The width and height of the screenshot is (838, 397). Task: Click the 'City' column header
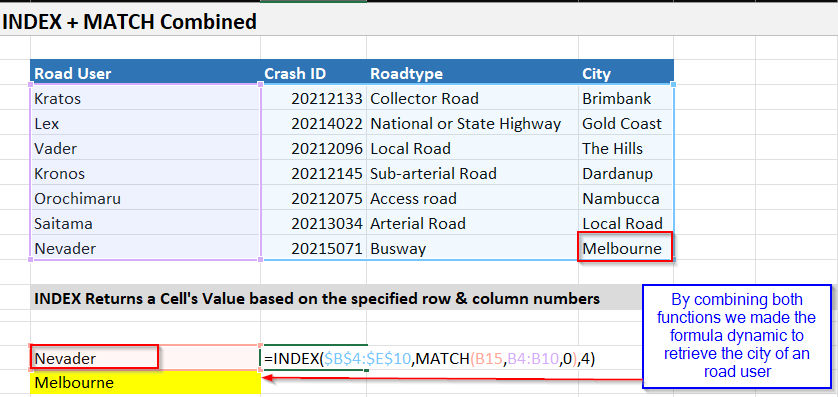pyautogui.click(x=626, y=73)
